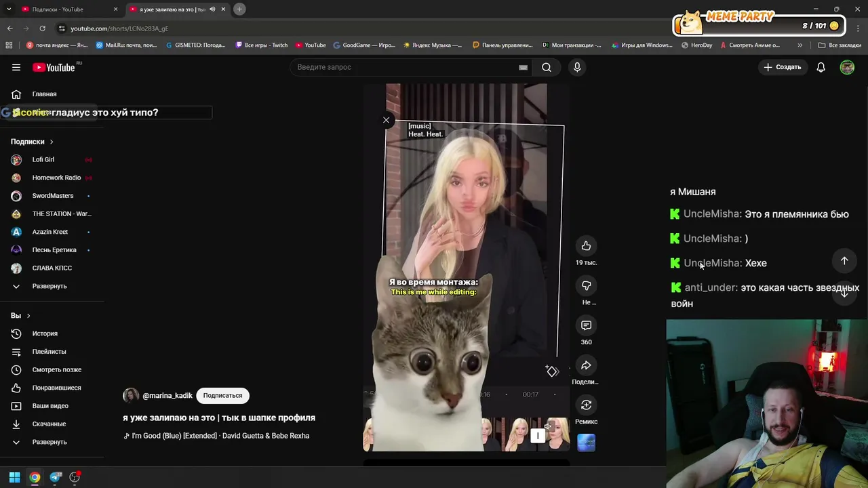Screen dimensions: 868x488
Task: Go to the YouTube logo home
Action: (x=54, y=67)
